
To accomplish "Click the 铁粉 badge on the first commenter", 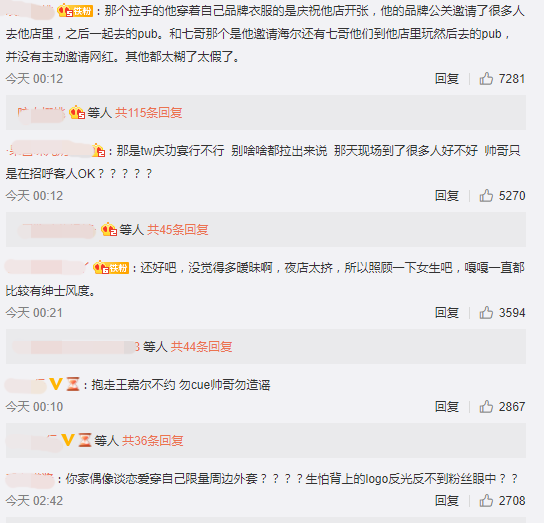I will [x=75, y=11].
